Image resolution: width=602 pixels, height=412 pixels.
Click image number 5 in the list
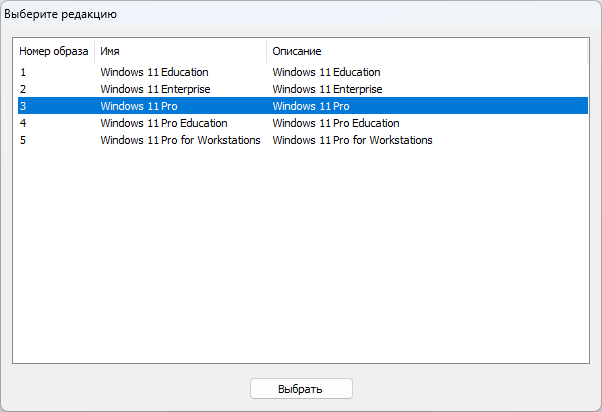coord(23,140)
